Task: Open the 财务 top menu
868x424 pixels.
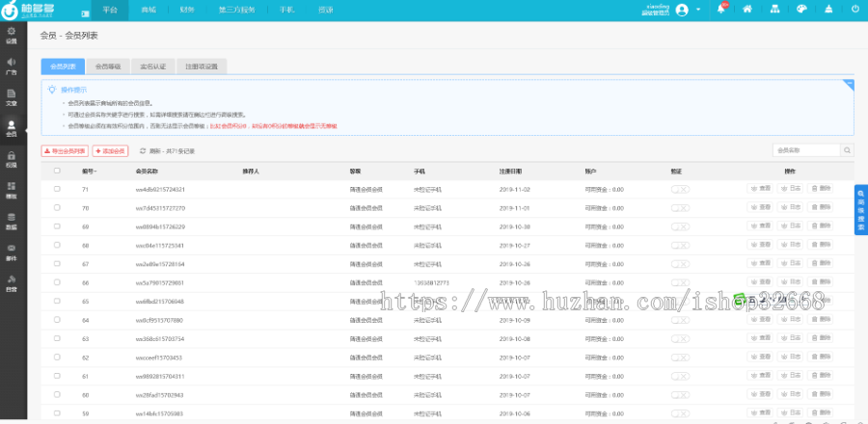Action: click(x=186, y=11)
